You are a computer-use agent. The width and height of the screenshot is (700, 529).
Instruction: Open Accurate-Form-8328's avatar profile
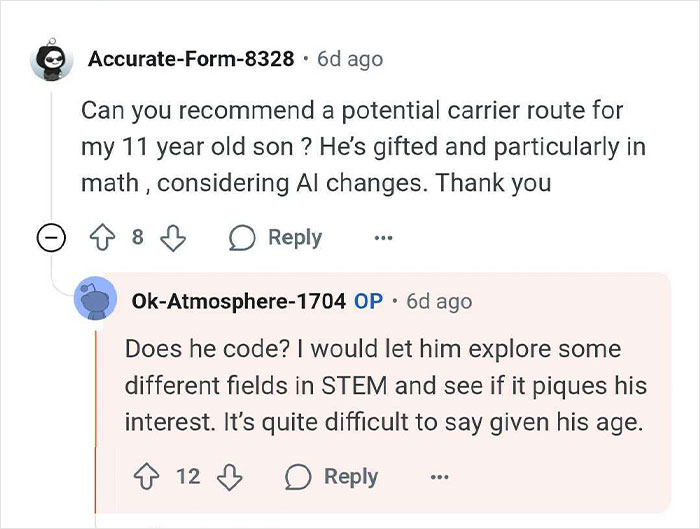tap(52, 60)
